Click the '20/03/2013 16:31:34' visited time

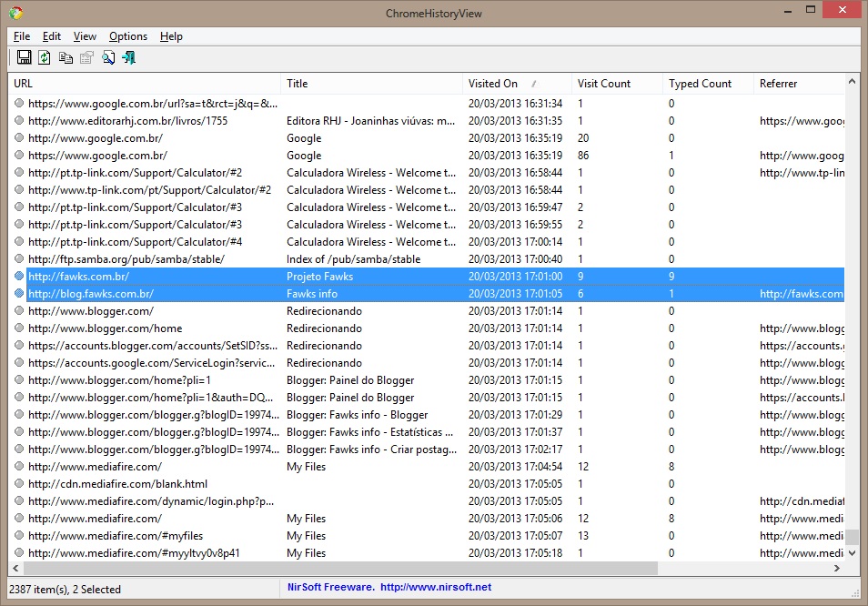pyautogui.click(x=515, y=104)
